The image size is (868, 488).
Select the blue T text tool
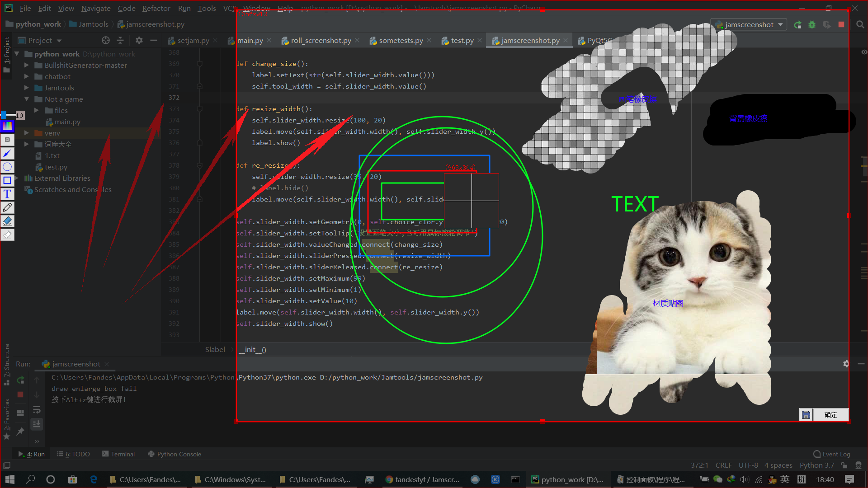[x=7, y=194]
